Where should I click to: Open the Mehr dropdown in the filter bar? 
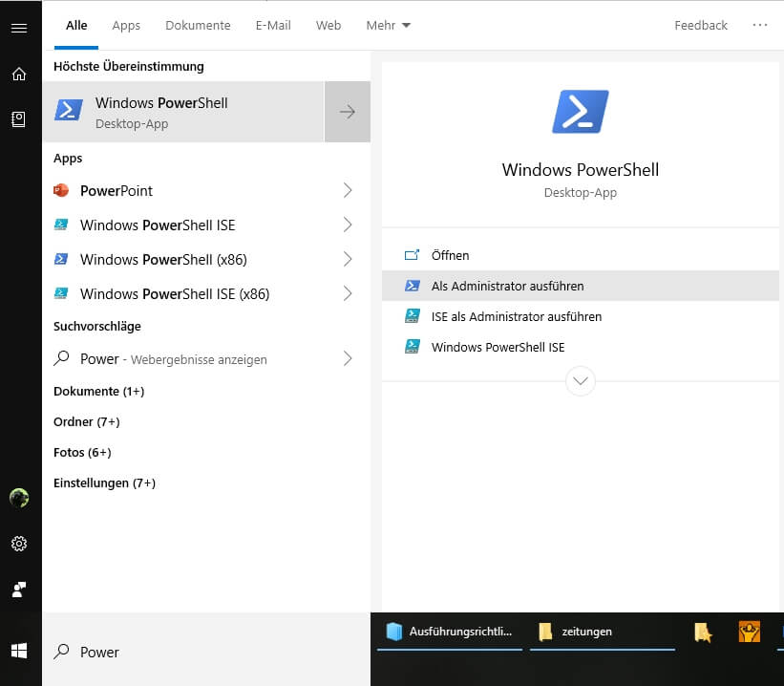pos(381,25)
